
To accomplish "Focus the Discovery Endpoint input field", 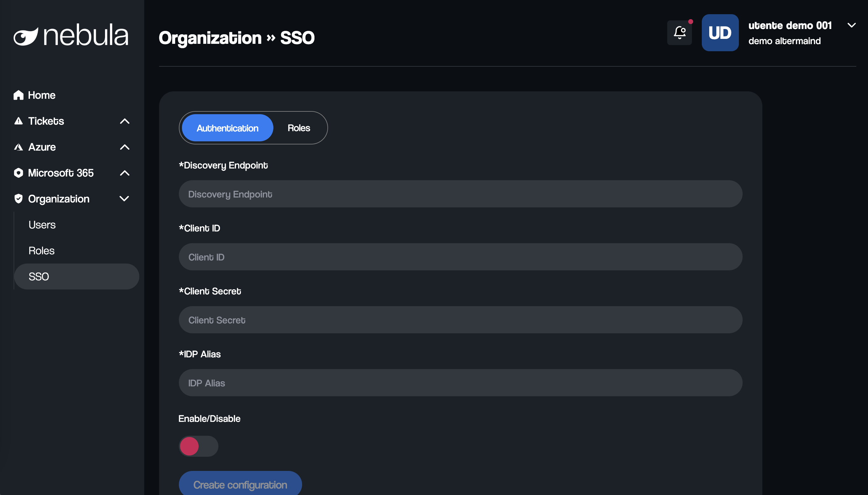I will [460, 194].
